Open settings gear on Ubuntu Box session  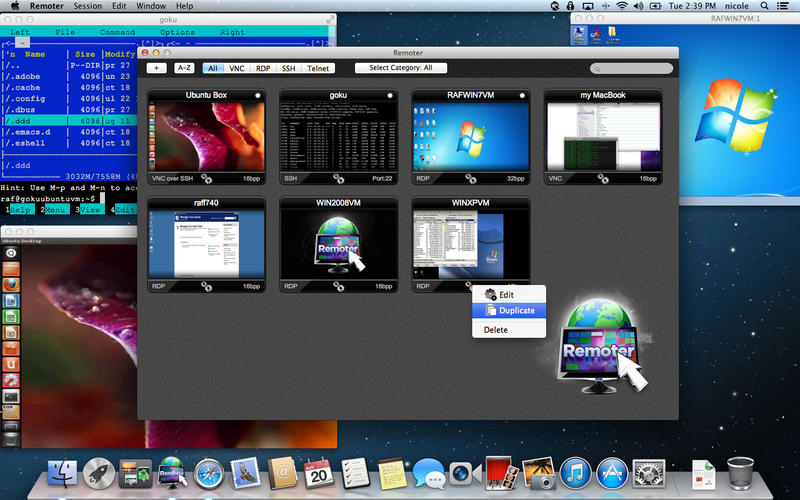(207, 178)
